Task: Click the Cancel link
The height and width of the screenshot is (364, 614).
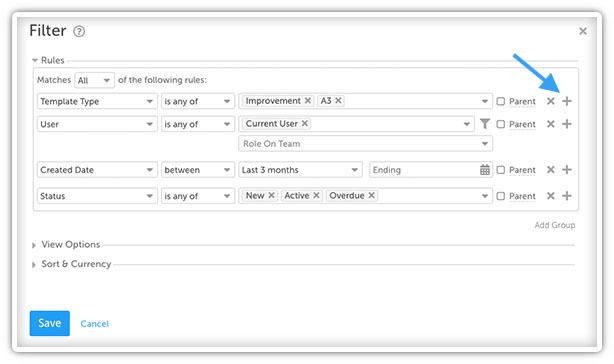Action: click(x=95, y=324)
